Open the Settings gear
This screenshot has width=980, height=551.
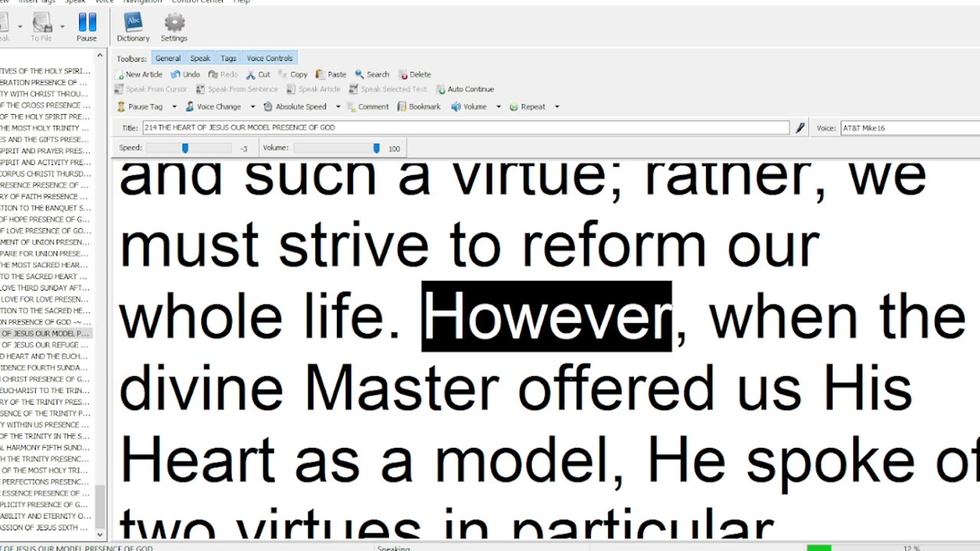174,28
